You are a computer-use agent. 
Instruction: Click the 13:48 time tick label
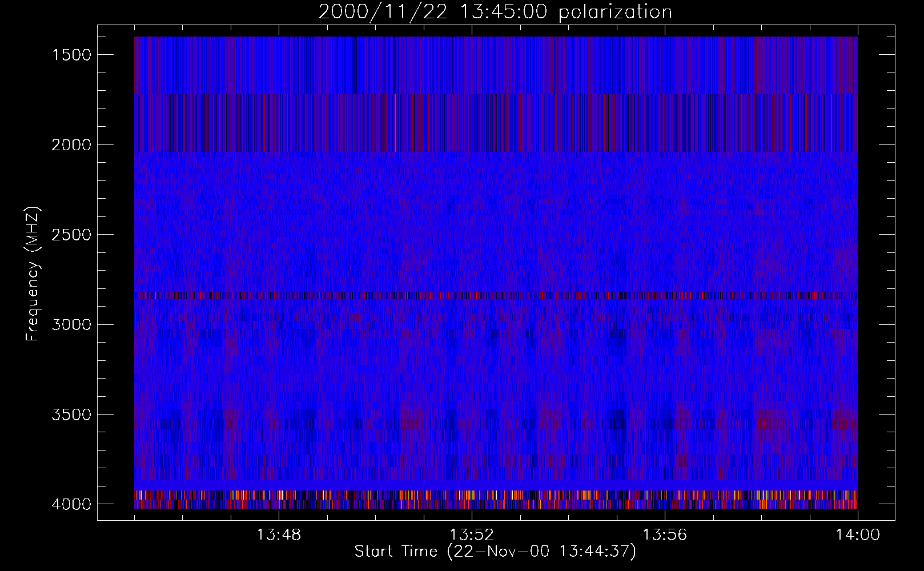tap(279, 535)
